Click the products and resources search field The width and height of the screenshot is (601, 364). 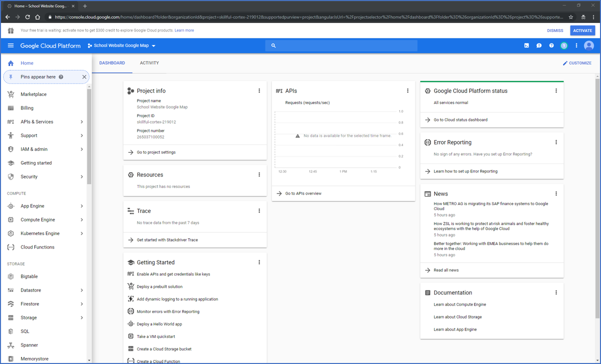coord(341,45)
